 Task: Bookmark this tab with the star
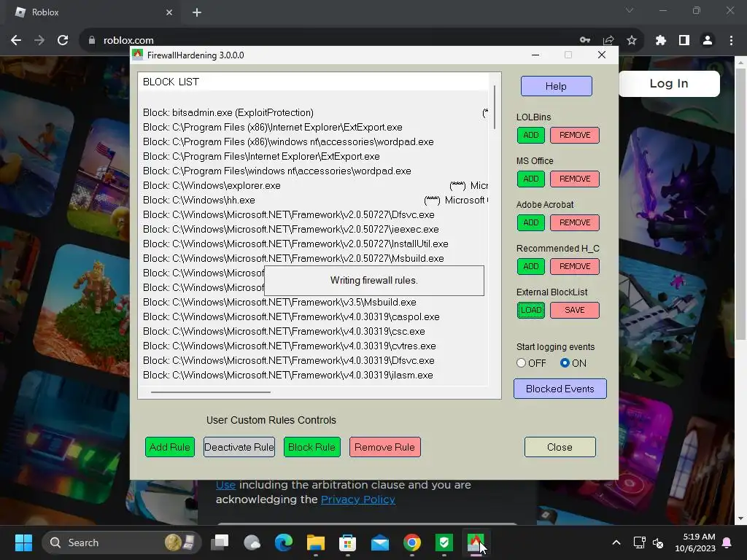632,41
